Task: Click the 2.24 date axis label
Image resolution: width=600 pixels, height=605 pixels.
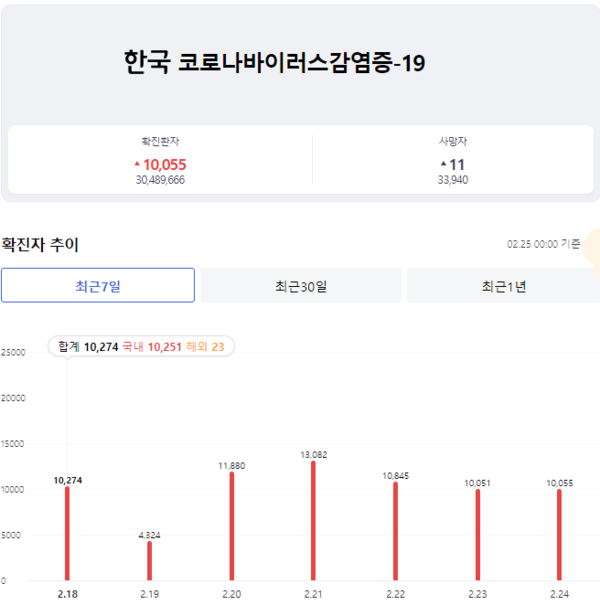Action: point(559,594)
